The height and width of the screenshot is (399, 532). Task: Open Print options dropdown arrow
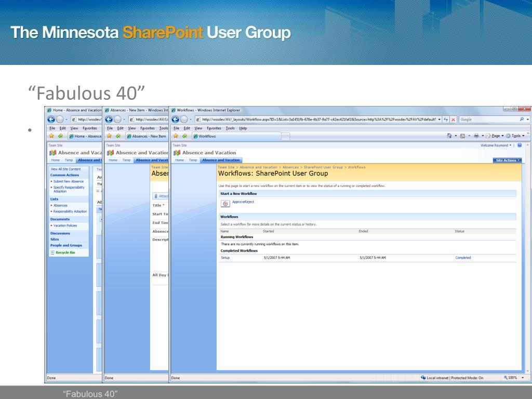(483, 136)
